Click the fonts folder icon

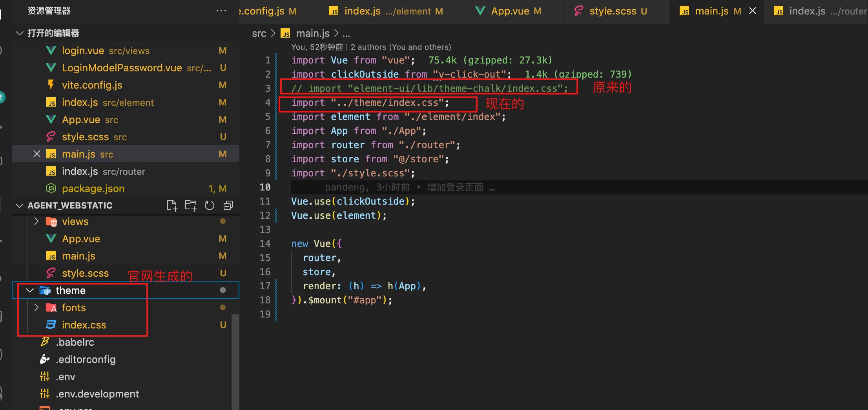tap(51, 308)
